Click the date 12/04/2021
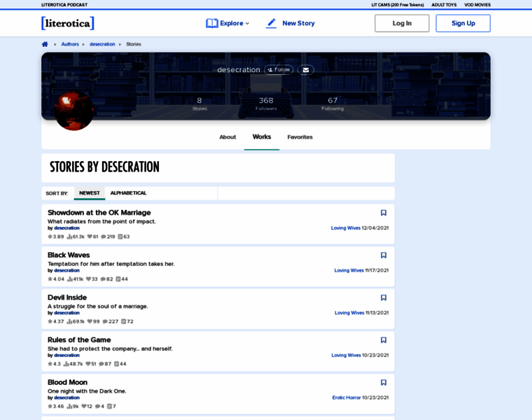Image resolution: width=532 pixels, height=420 pixels. coord(375,228)
